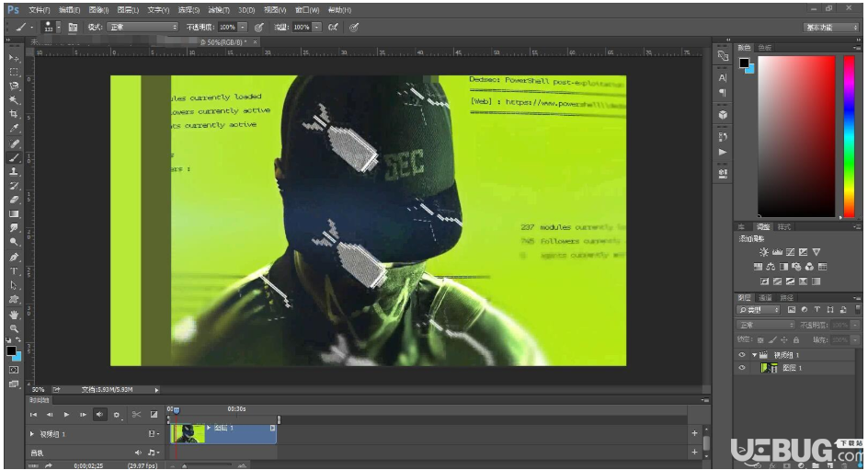Viewport: 868px width, 470px height.
Task: Open the 3D panel cube icon
Action: tap(723, 115)
